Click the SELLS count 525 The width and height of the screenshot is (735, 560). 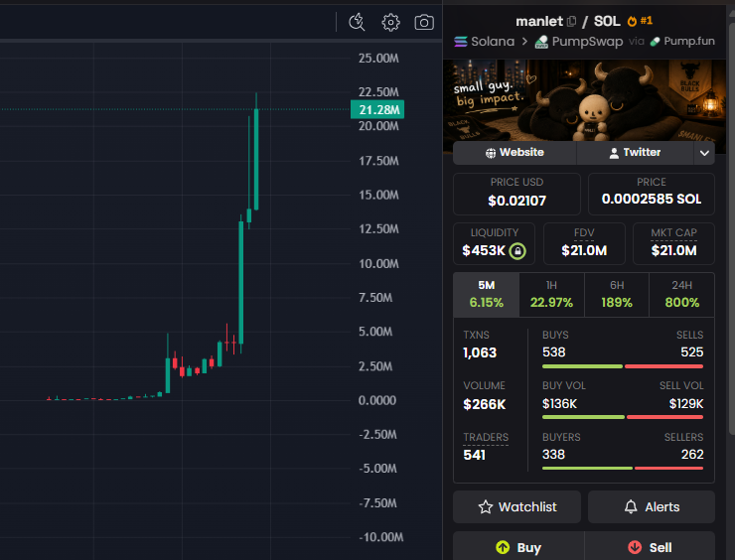[x=692, y=352]
